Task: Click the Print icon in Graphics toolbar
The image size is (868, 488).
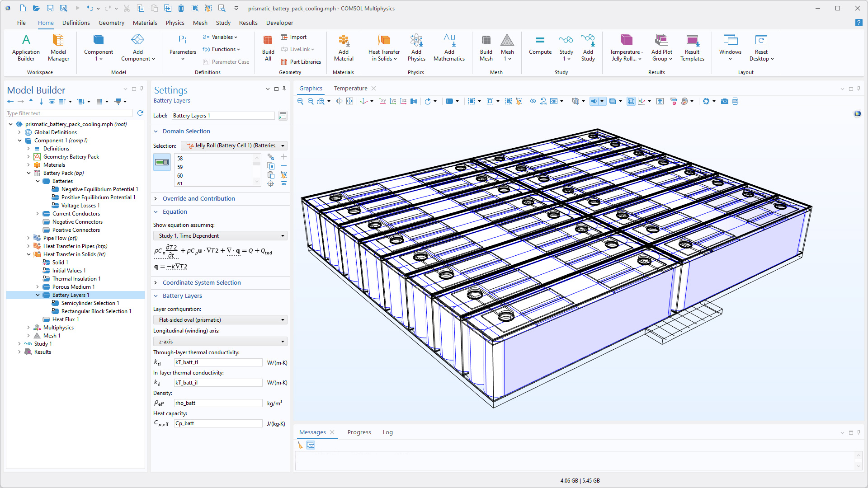Action: point(735,101)
